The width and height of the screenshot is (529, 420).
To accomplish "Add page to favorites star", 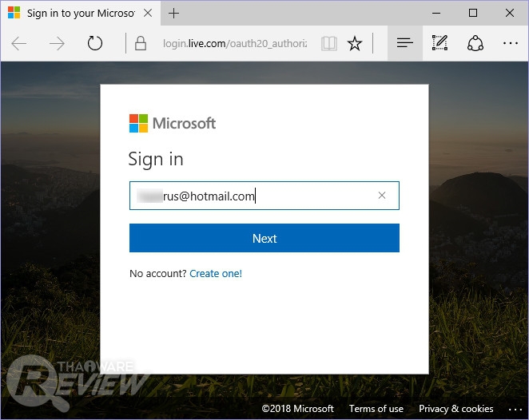I will click(x=355, y=43).
